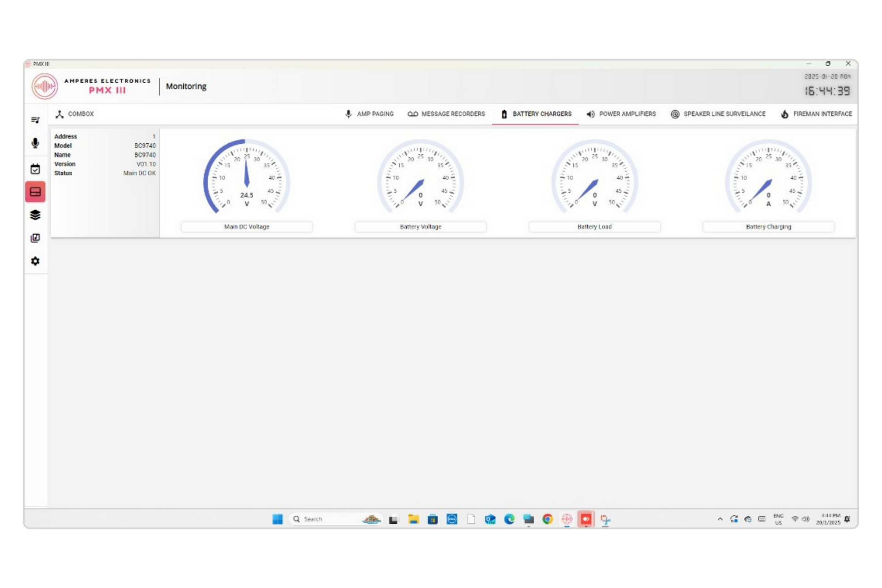This screenshot has height=588, width=882.
Task: Open the playlist icon in the sidebar
Action: (x=35, y=120)
